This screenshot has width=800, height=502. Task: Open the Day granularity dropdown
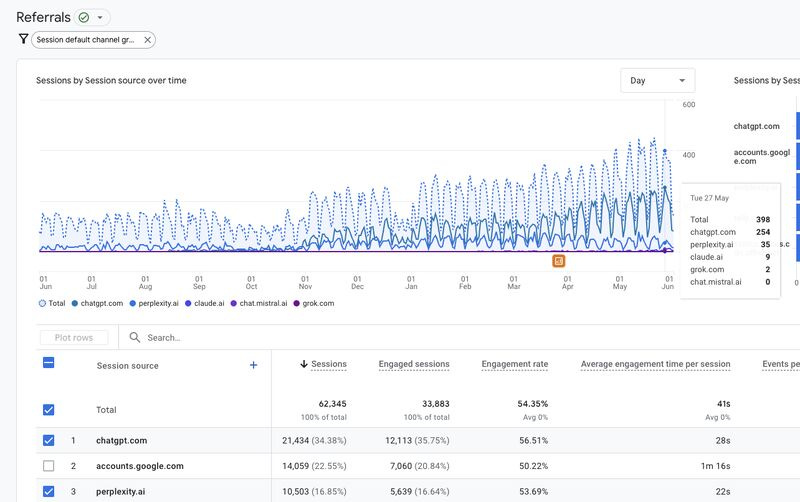tap(657, 81)
